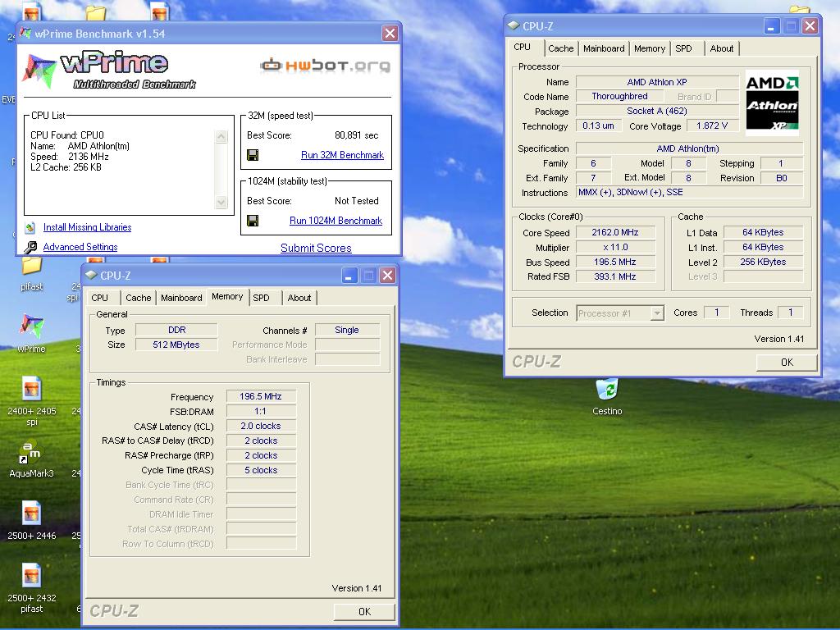This screenshot has width=840, height=630.
Task: Select the '2500+ 2432 pifast' desktop file
Action: coord(31,576)
